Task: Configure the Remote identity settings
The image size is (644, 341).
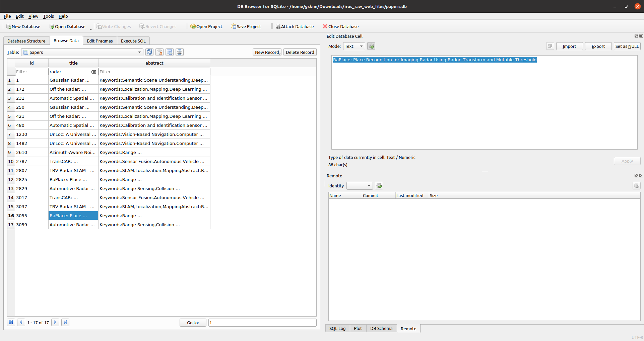Action: (379, 185)
